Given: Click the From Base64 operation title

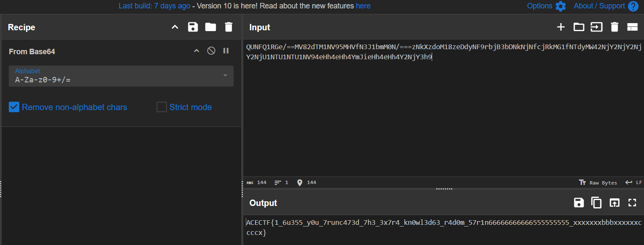Looking at the screenshot, I should pyautogui.click(x=32, y=51).
